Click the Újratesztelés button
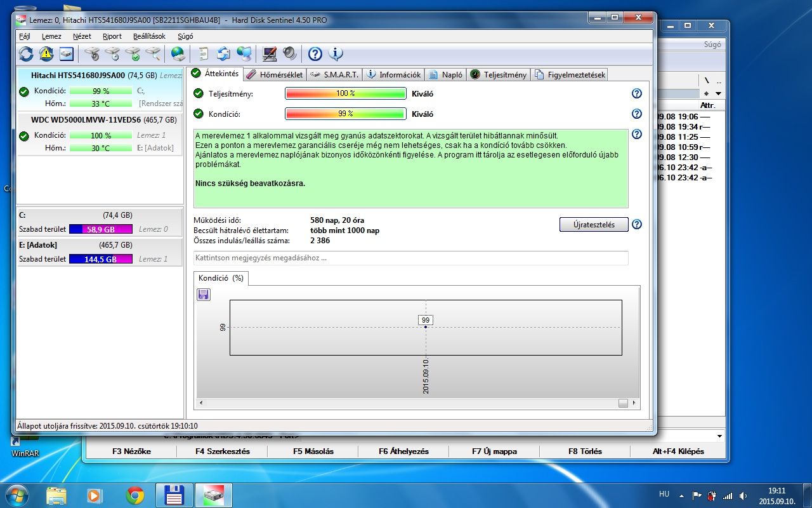812x508 pixels. click(594, 225)
